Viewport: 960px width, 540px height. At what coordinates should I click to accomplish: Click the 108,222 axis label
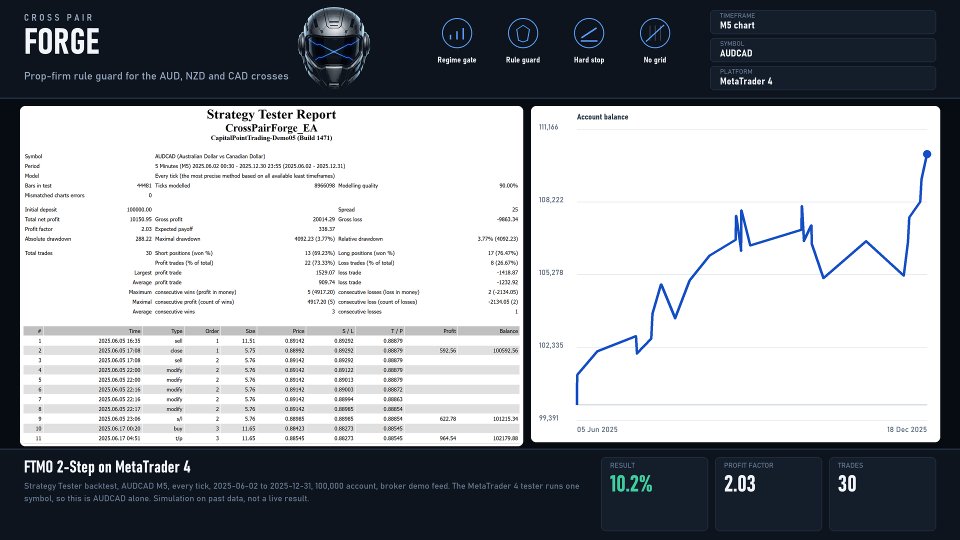(551, 200)
